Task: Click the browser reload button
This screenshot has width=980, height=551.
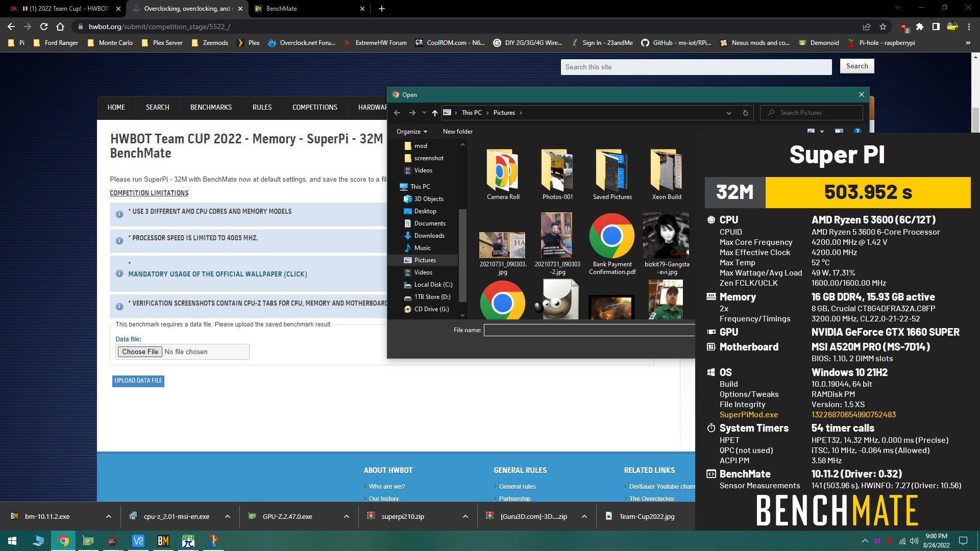Action: click(44, 27)
